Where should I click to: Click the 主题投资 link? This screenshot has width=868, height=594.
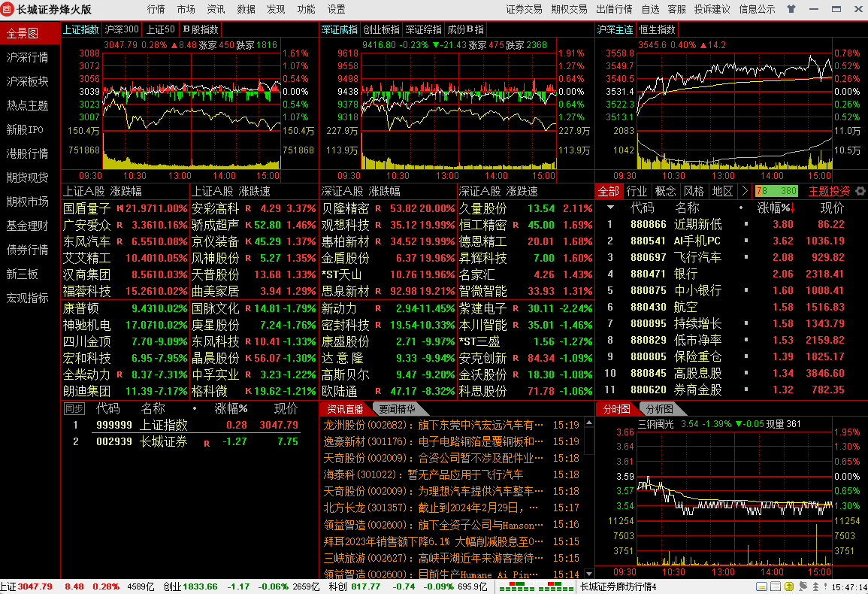[829, 191]
